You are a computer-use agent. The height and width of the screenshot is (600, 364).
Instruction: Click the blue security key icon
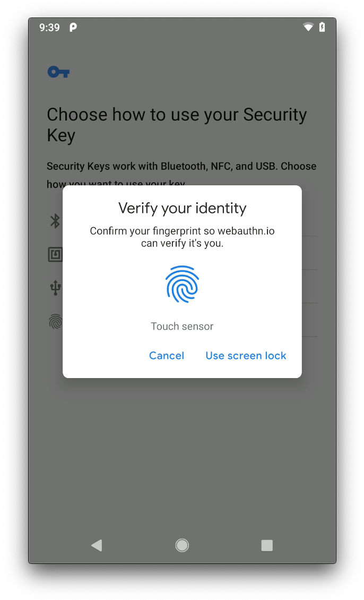click(x=58, y=72)
